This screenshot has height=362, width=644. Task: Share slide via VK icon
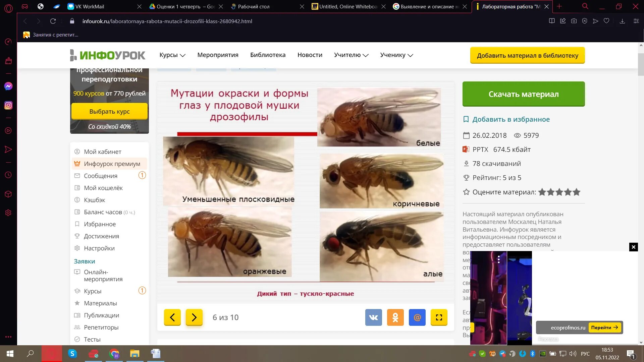[373, 317]
